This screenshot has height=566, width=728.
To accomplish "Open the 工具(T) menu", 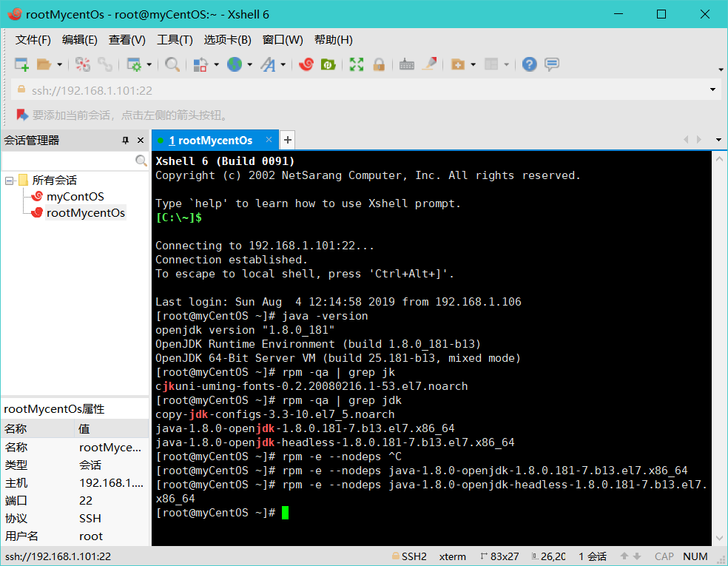I will [x=175, y=40].
